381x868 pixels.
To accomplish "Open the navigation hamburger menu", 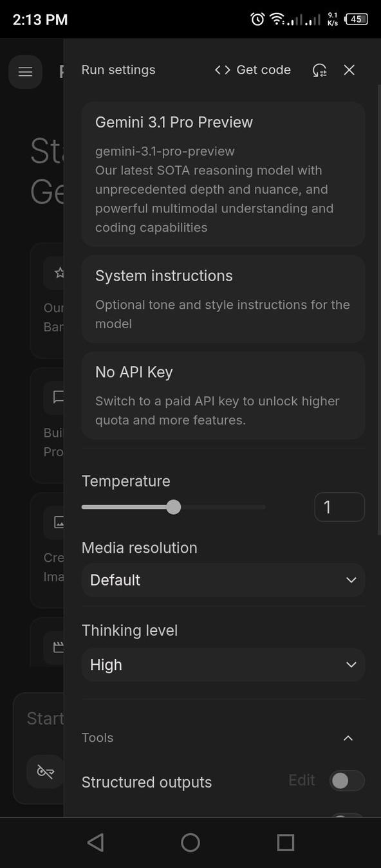I will 25,71.
